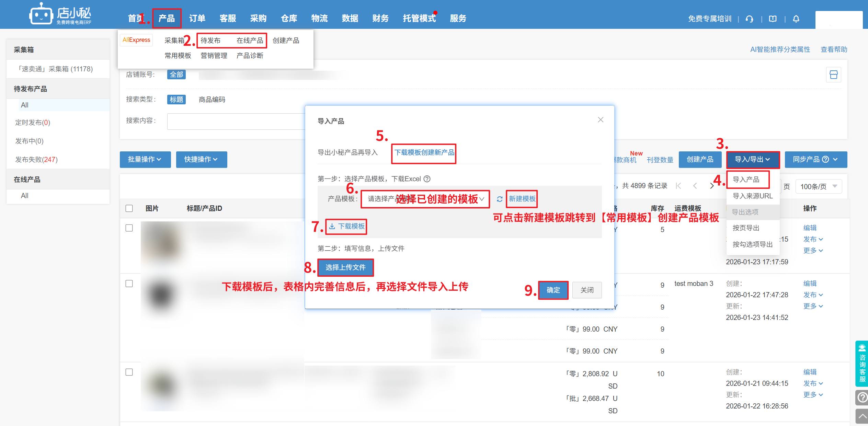Open the 咨询客服 floating widget

click(862, 364)
